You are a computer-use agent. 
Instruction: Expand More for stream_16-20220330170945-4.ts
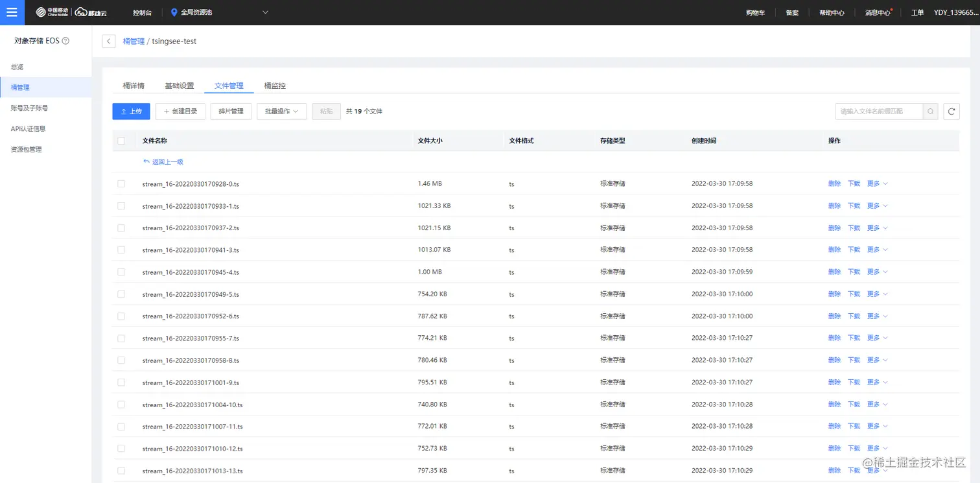click(x=878, y=272)
